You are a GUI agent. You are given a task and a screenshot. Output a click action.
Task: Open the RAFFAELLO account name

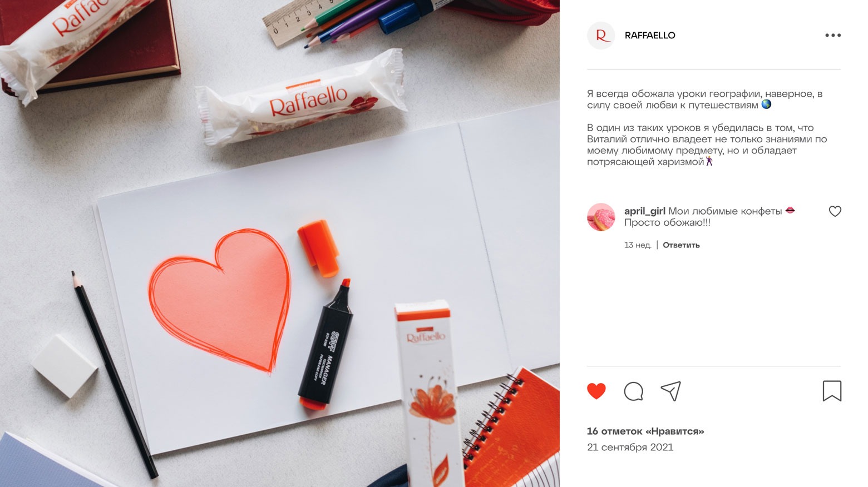650,36
